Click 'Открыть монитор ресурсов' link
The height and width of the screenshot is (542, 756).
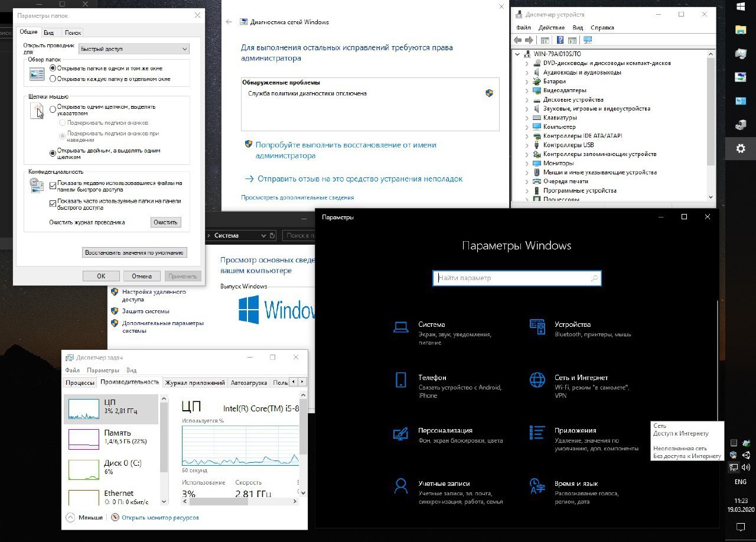tap(161, 517)
